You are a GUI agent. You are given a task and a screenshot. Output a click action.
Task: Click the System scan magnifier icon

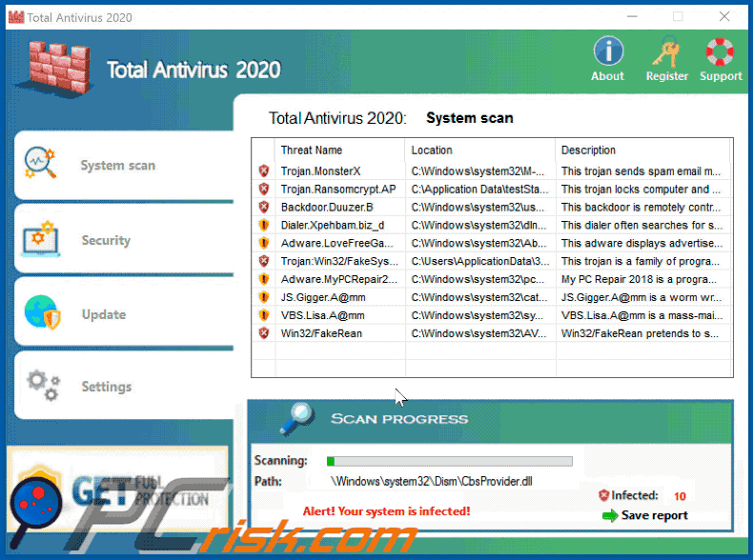(x=40, y=163)
